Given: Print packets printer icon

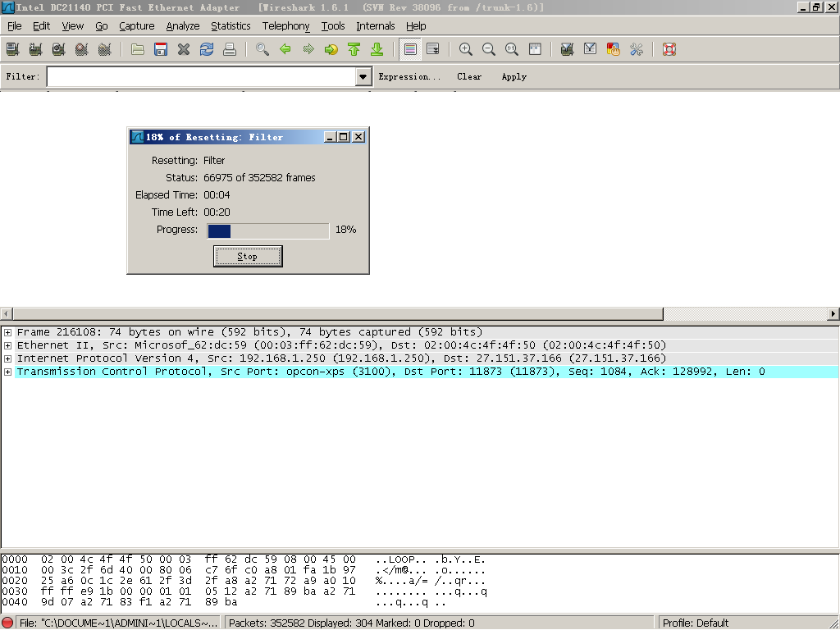Looking at the screenshot, I should [230, 49].
